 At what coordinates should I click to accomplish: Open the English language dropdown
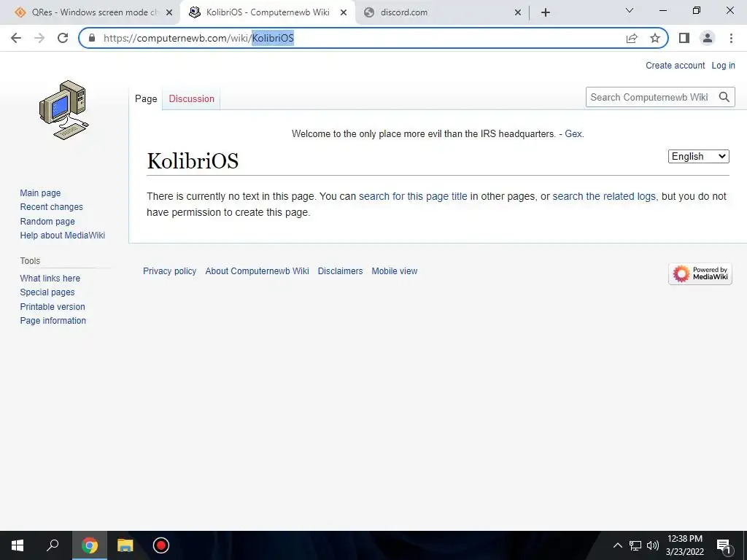point(698,156)
